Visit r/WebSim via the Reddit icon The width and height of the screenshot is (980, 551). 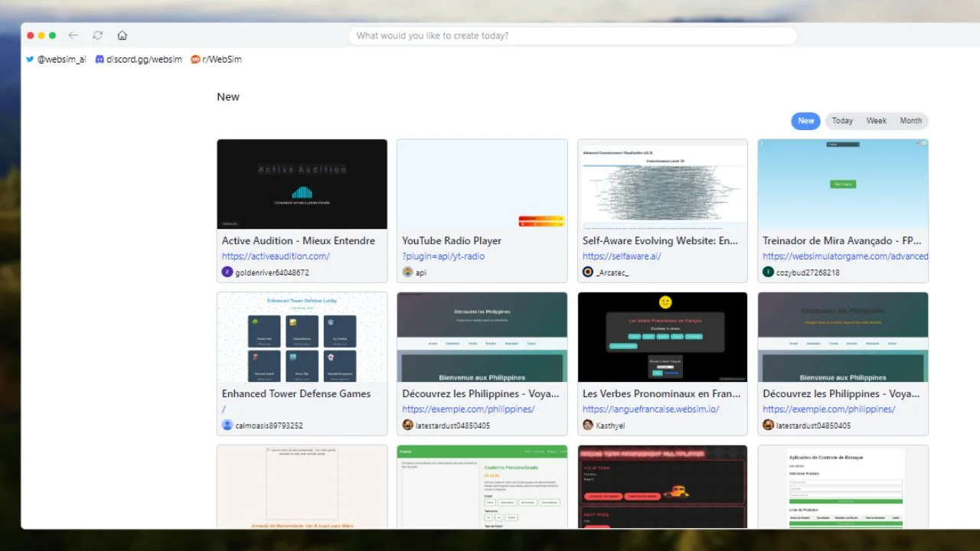click(x=196, y=59)
